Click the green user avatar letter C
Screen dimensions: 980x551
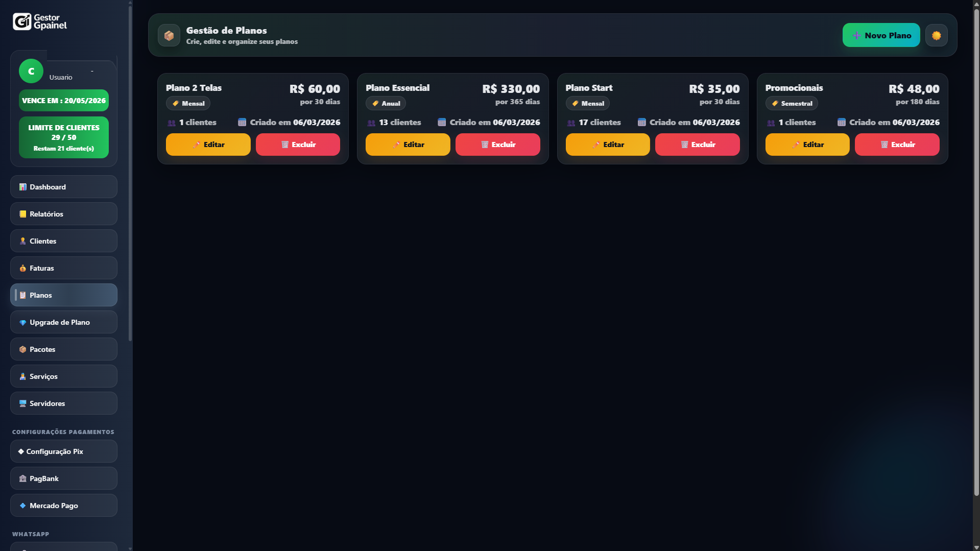tap(31, 71)
